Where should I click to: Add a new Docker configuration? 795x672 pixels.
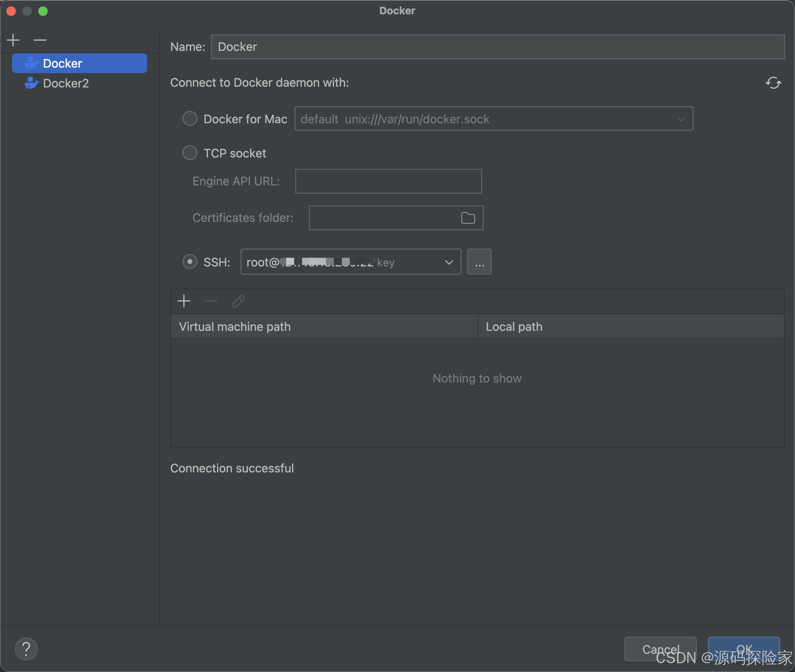(13, 40)
